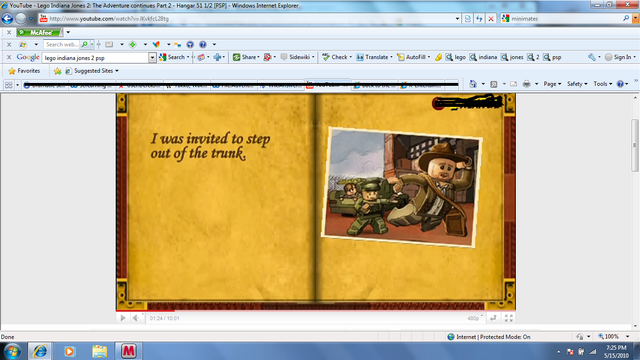
Task: Click the Read Mail icon in command bar
Action: pyautogui.click(x=513, y=84)
